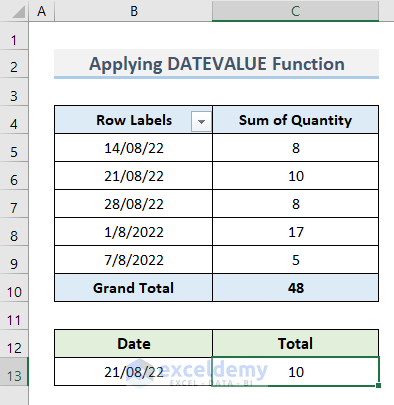
Task: Select row 8 header
Action: (14, 232)
